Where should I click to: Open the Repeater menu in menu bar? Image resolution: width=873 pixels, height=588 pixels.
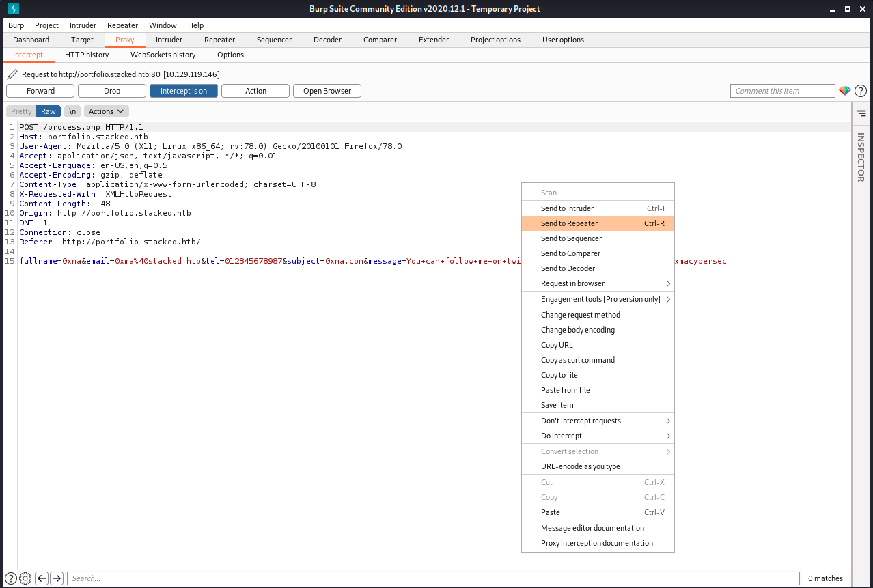coord(122,25)
